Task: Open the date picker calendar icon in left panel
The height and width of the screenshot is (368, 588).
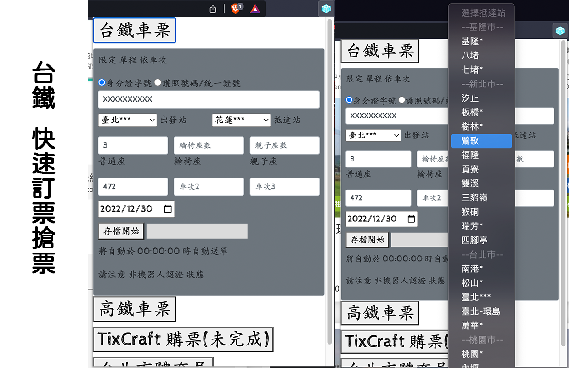Action: pos(168,209)
